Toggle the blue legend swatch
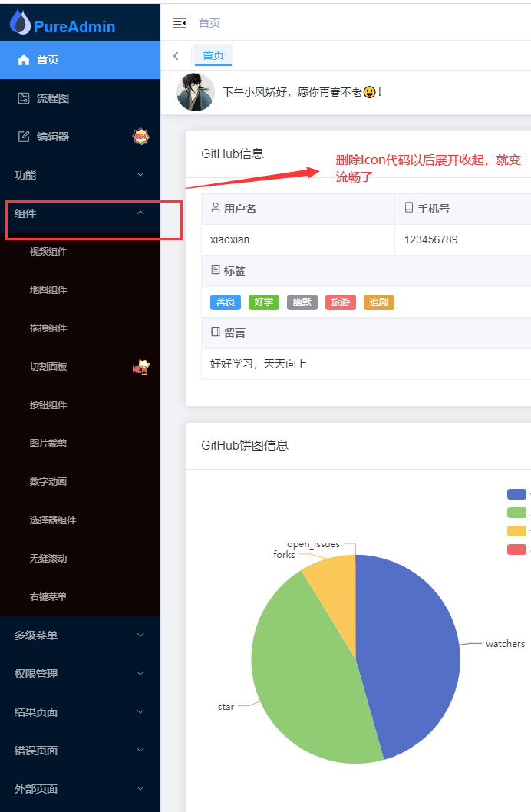Viewport: 531px width, 812px height. tap(516, 494)
